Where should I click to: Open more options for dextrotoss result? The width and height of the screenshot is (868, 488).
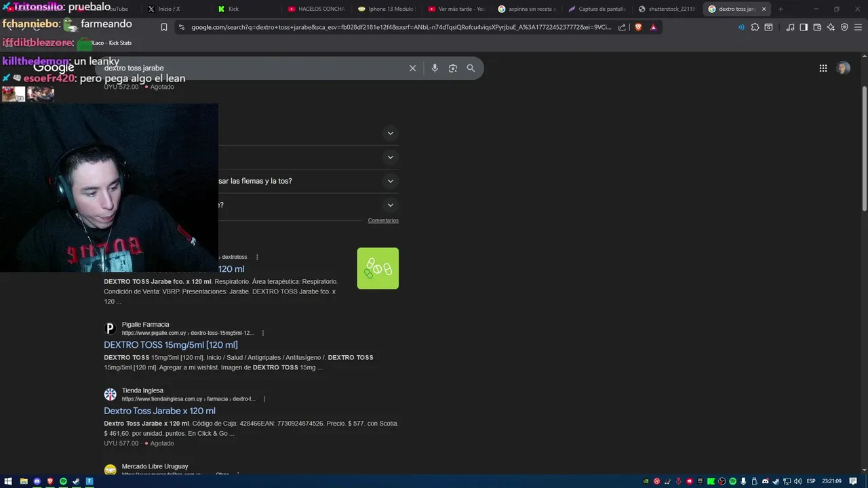[x=257, y=257]
